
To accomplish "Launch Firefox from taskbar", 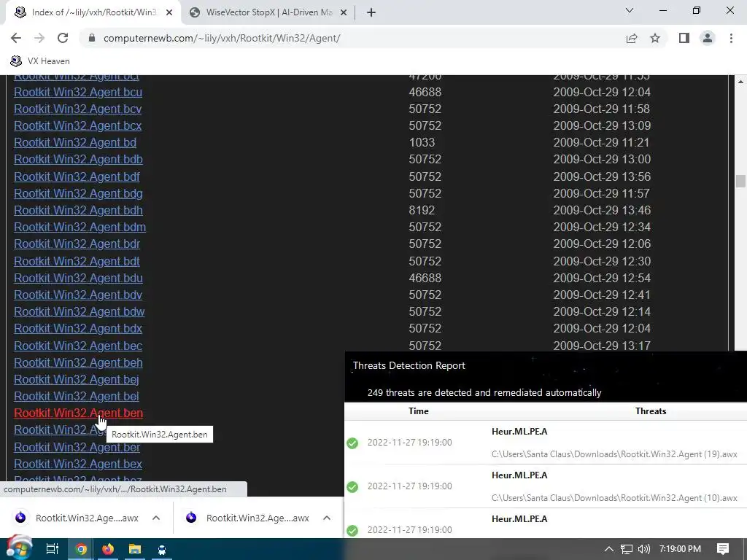I will (x=108, y=549).
